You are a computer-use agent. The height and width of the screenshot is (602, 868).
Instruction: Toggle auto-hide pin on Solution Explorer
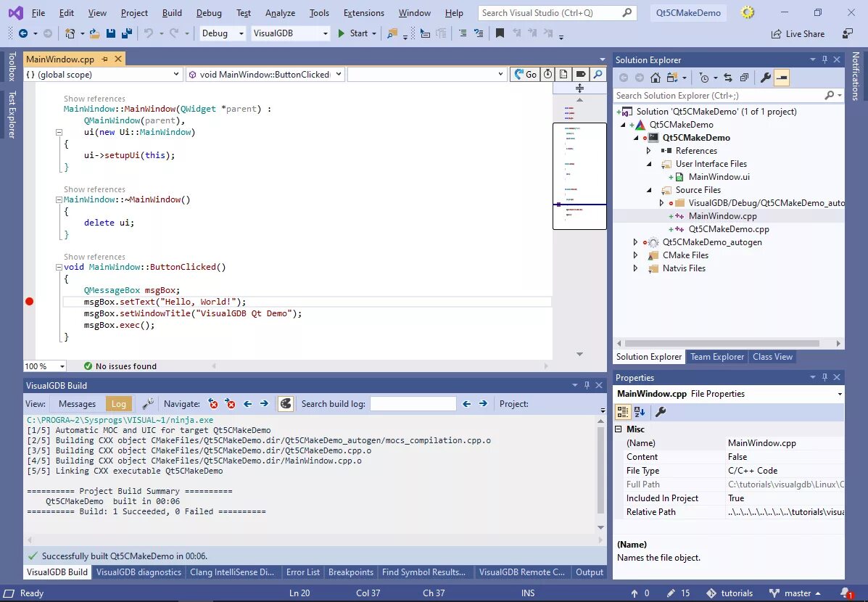click(824, 59)
